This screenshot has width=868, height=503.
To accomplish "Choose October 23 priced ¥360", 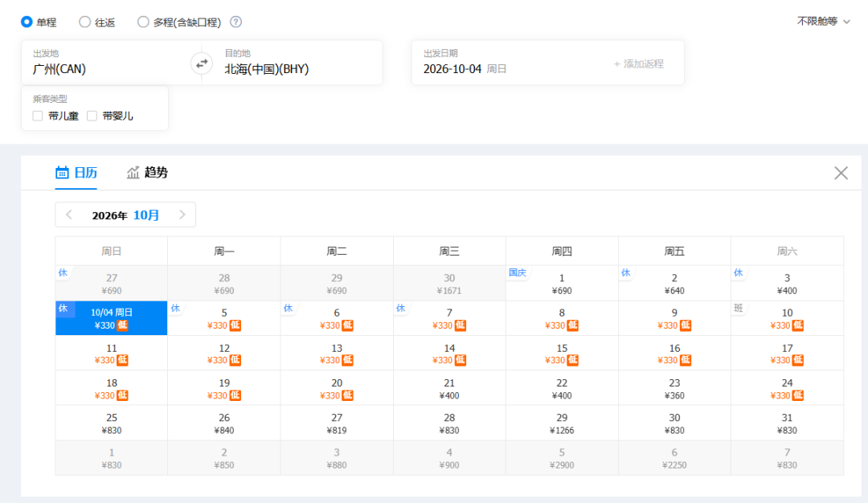I will tap(674, 388).
